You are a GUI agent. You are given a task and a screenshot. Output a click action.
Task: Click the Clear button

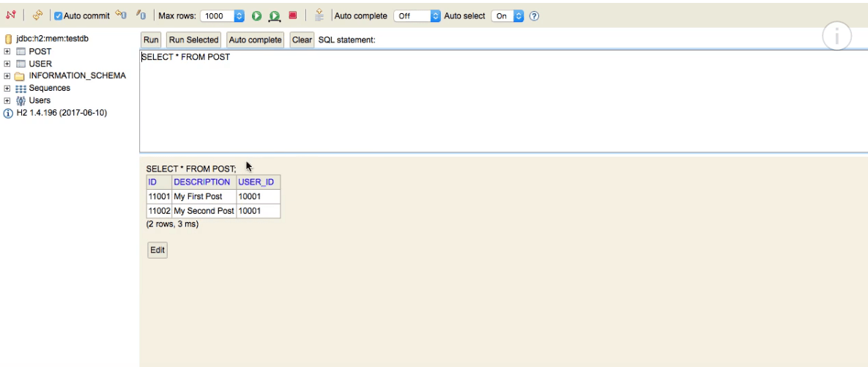coord(302,40)
